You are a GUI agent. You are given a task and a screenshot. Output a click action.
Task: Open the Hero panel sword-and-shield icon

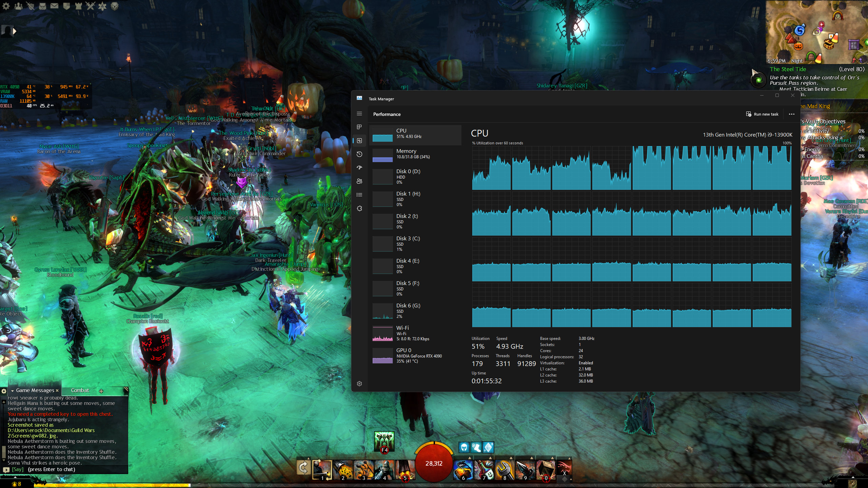pyautogui.click(x=31, y=6)
